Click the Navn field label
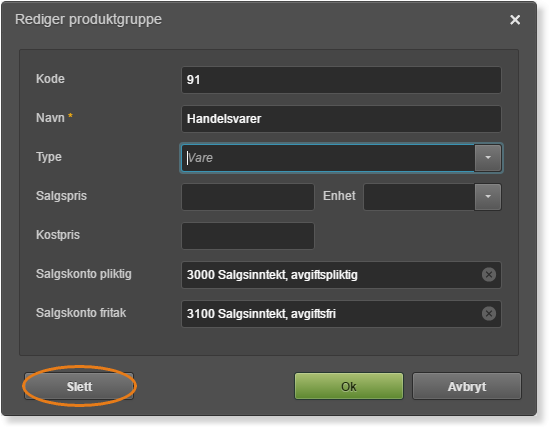Screen dimensions: 550x429 (50, 118)
